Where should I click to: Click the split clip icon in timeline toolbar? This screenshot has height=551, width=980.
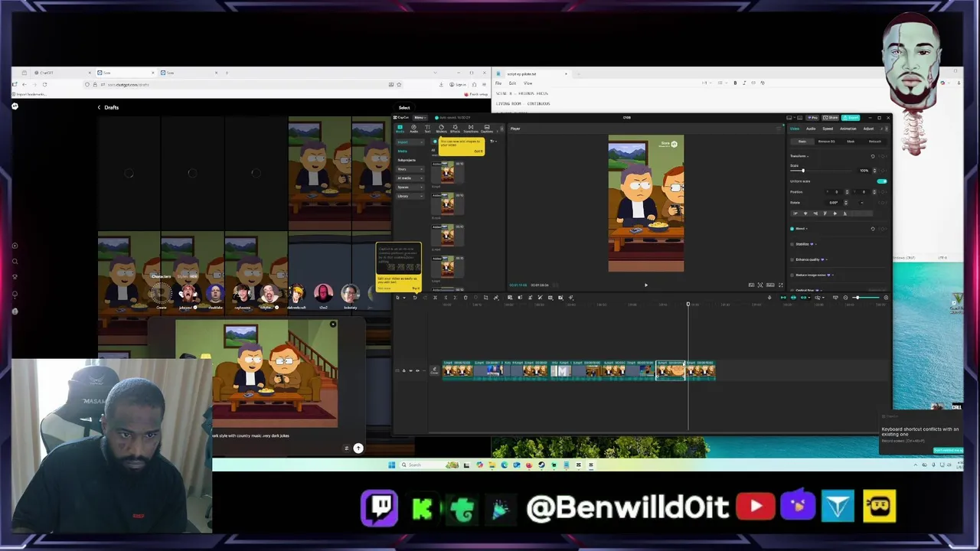coord(435,297)
